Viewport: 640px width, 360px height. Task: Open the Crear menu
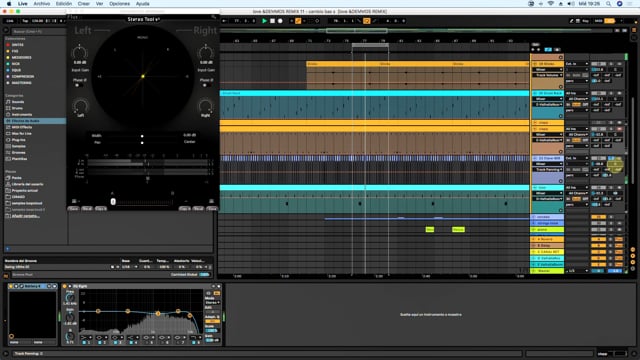click(x=84, y=4)
